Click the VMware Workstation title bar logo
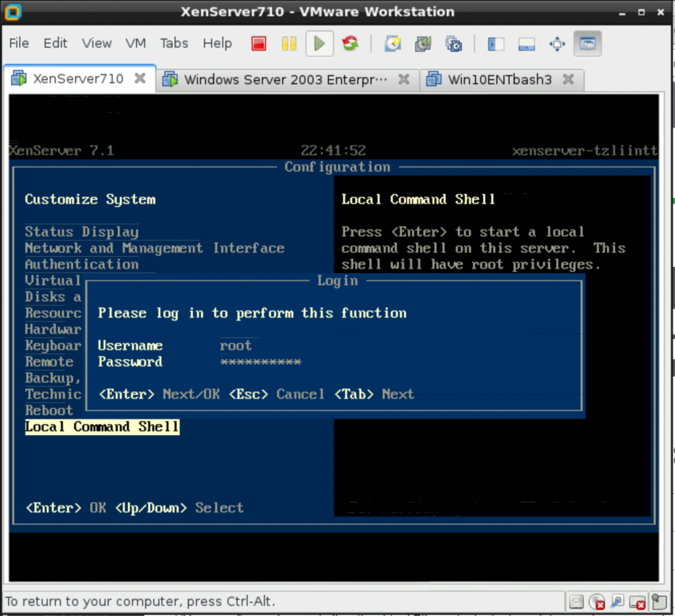The height and width of the screenshot is (616, 675). [13, 12]
